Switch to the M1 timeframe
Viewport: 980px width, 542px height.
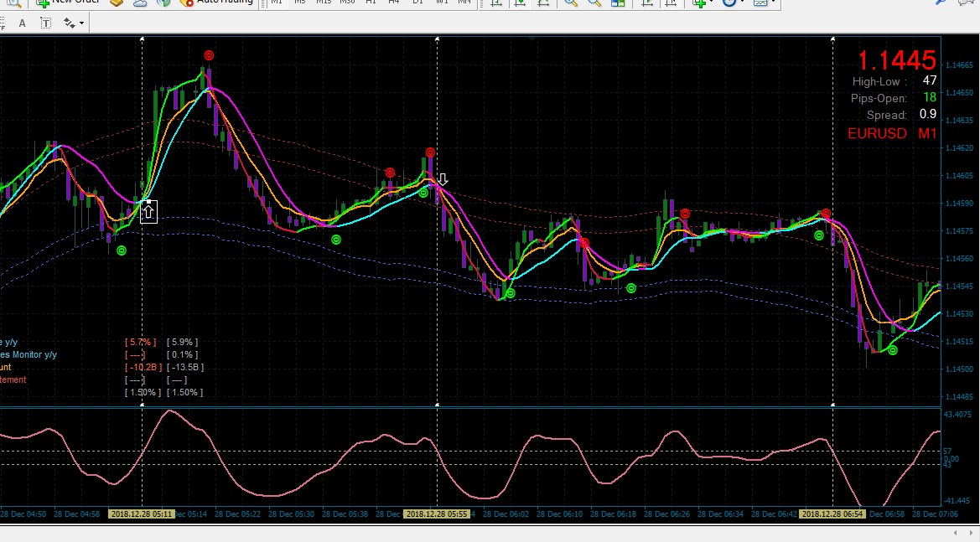[x=277, y=3]
